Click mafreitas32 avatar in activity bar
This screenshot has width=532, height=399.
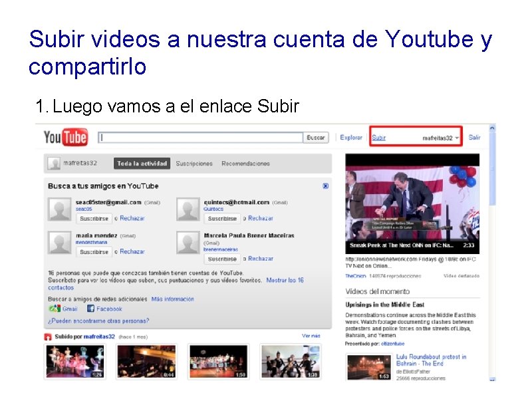coord(54,164)
